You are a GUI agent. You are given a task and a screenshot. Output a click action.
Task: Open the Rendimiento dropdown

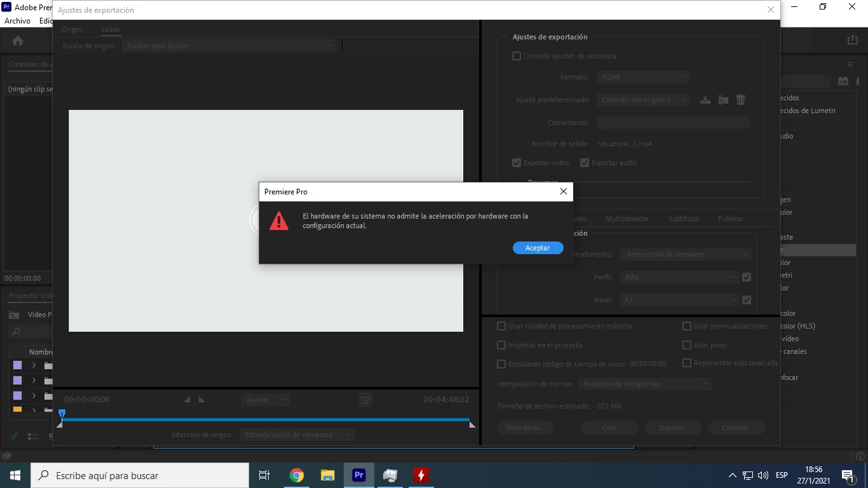[686, 254]
